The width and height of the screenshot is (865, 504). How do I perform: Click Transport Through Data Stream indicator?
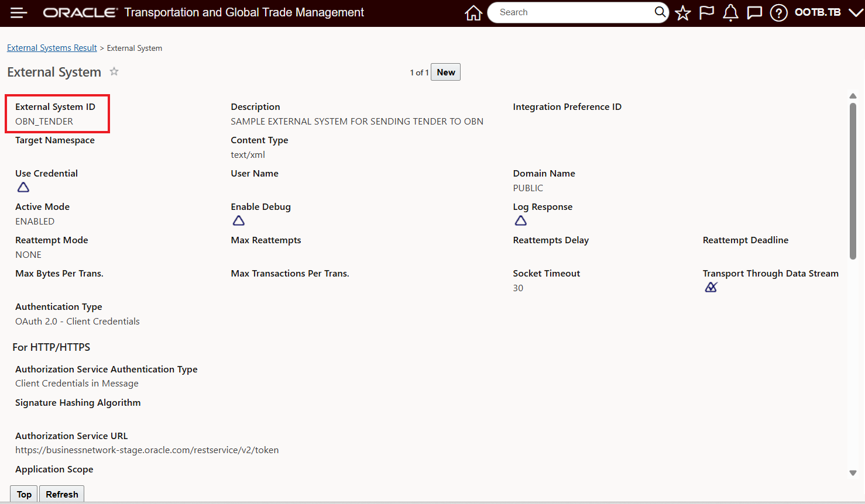coord(711,287)
